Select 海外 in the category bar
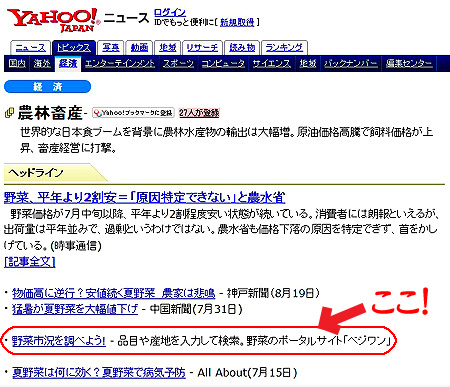 pos(42,63)
